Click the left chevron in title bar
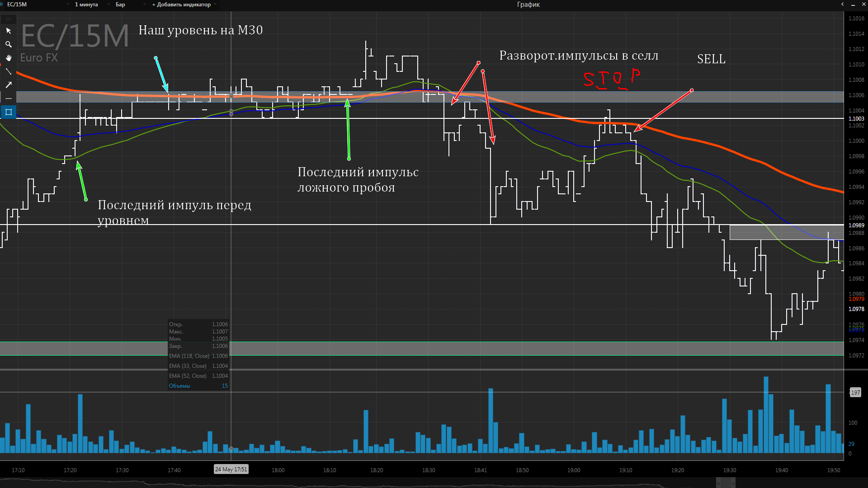Viewport: 868px width, 488px height. point(842,5)
